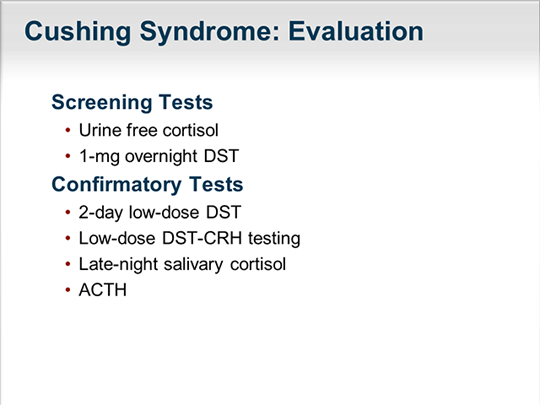Click the word Cushing in the title
The height and width of the screenshot is (405, 540).
pos(77,32)
